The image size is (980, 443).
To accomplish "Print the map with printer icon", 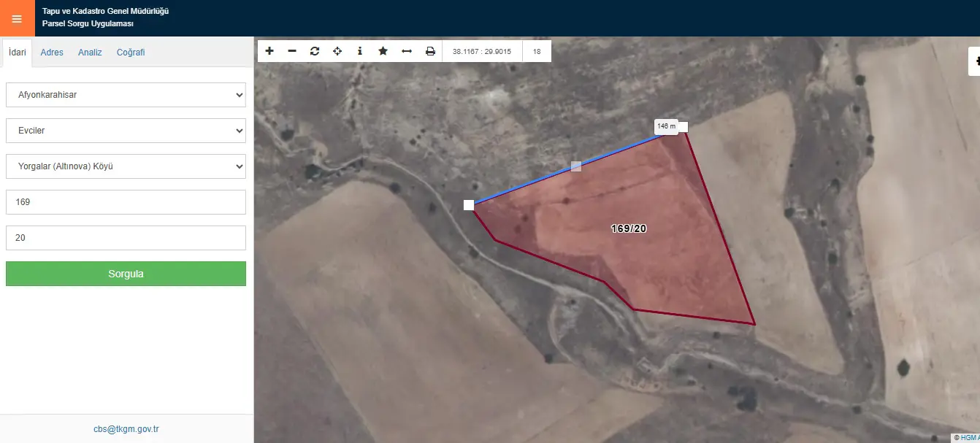I will coord(430,51).
